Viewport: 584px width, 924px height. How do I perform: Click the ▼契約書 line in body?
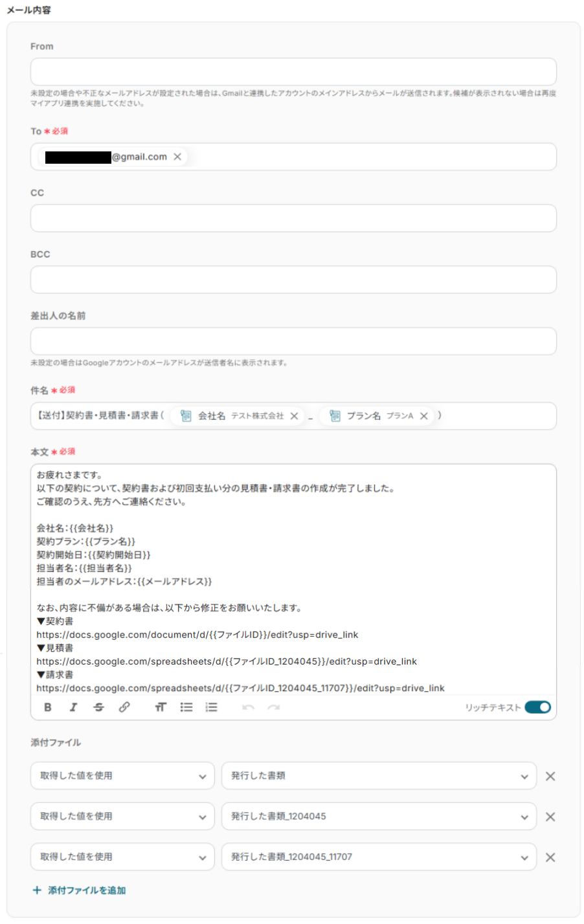[55, 621]
